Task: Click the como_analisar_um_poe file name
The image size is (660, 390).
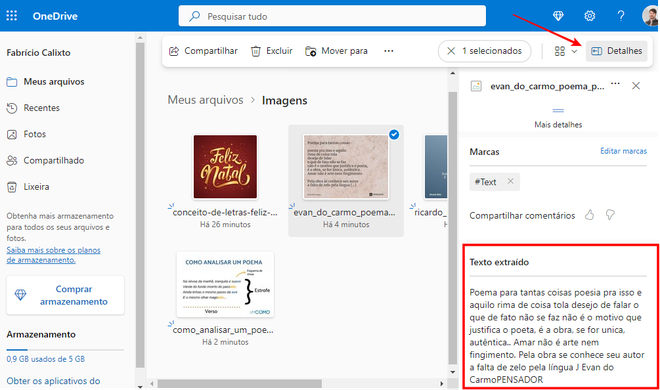Action: point(223,330)
